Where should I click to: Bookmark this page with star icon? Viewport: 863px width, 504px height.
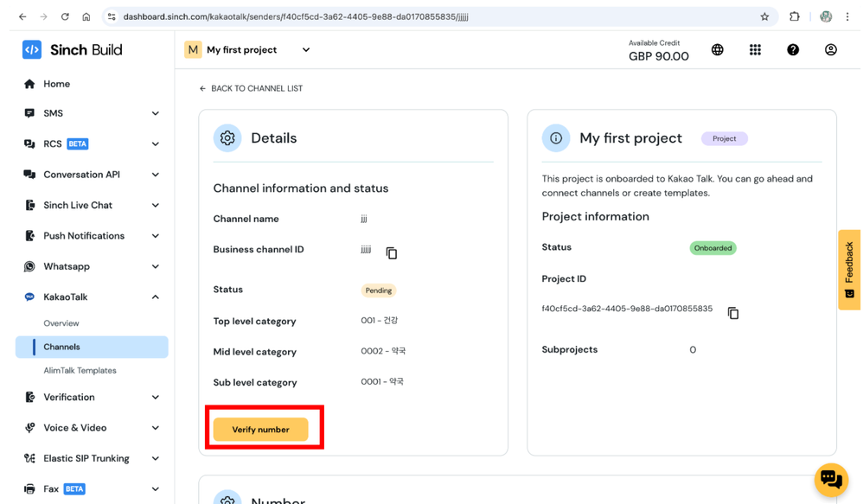tap(764, 16)
